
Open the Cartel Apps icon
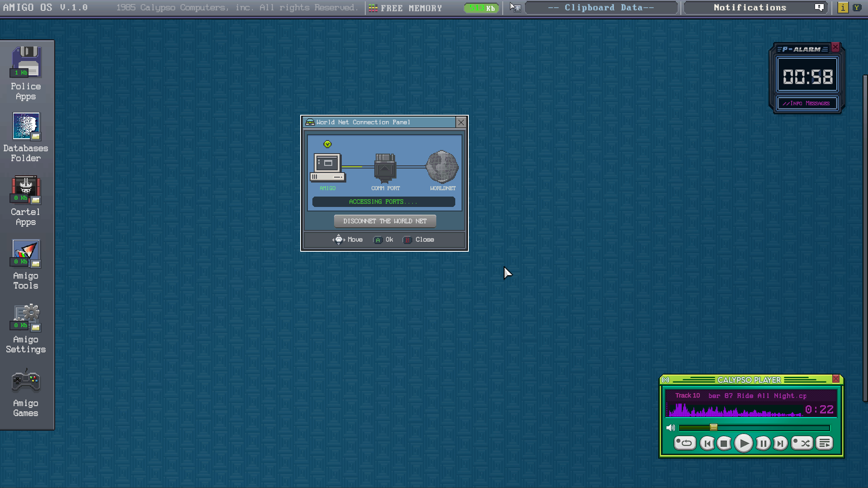coord(26,189)
